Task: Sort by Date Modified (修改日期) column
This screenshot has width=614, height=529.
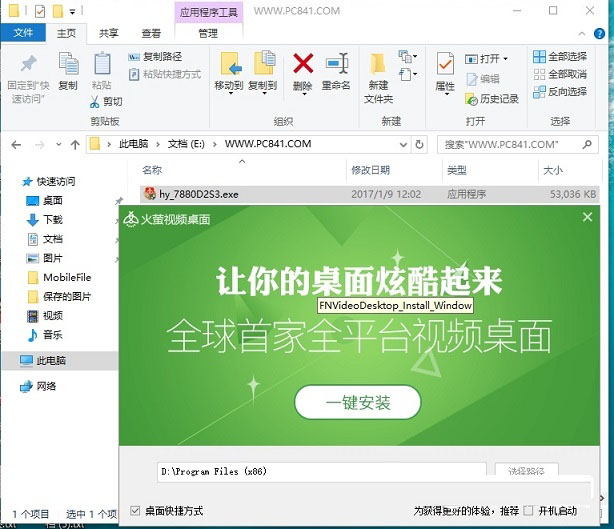Action: (370, 170)
